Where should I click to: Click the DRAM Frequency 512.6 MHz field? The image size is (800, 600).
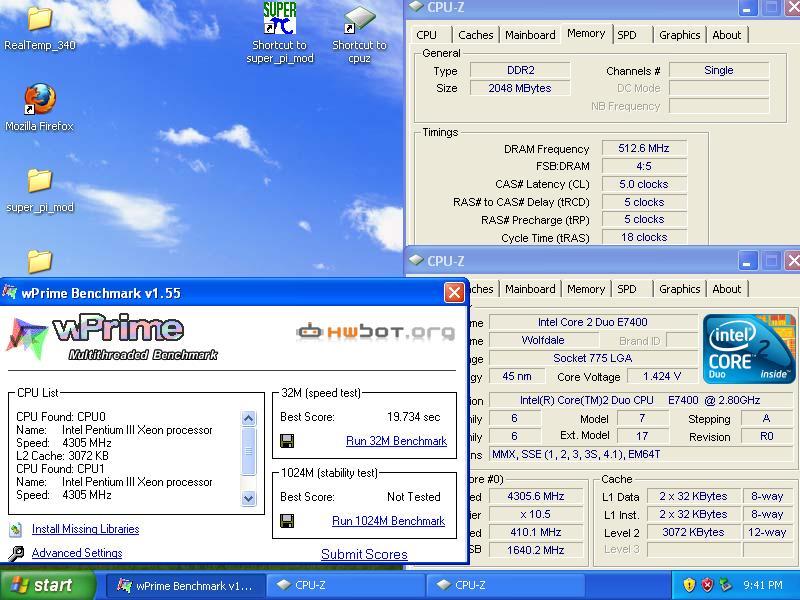click(644, 148)
